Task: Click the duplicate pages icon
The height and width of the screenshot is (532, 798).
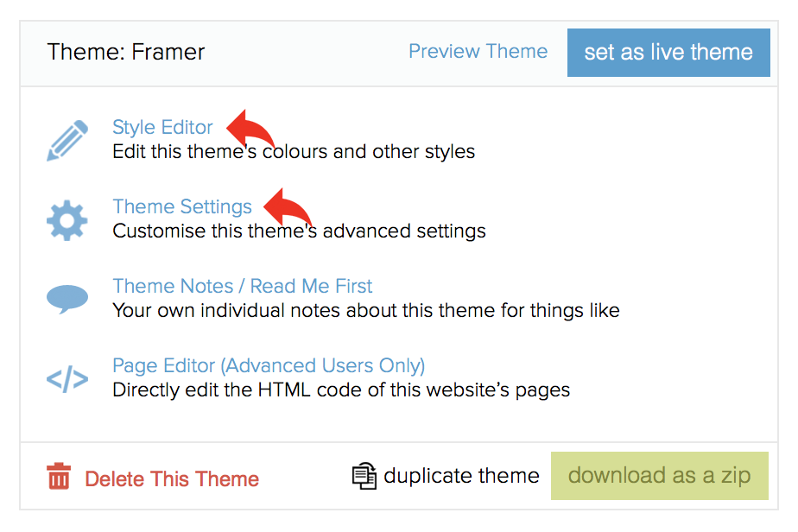Action: pyautogui.click(x=364, y=476)
